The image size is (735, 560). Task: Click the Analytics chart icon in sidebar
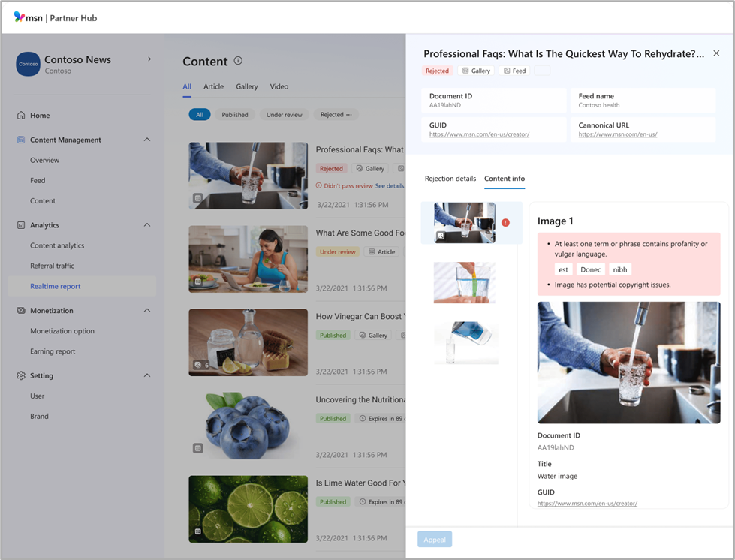click(x=22, y=224)
